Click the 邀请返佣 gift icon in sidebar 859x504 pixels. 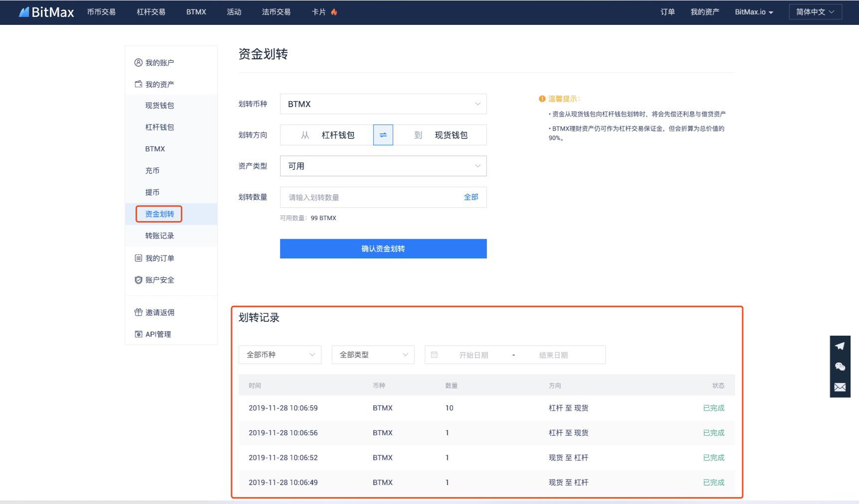point(139,312)
